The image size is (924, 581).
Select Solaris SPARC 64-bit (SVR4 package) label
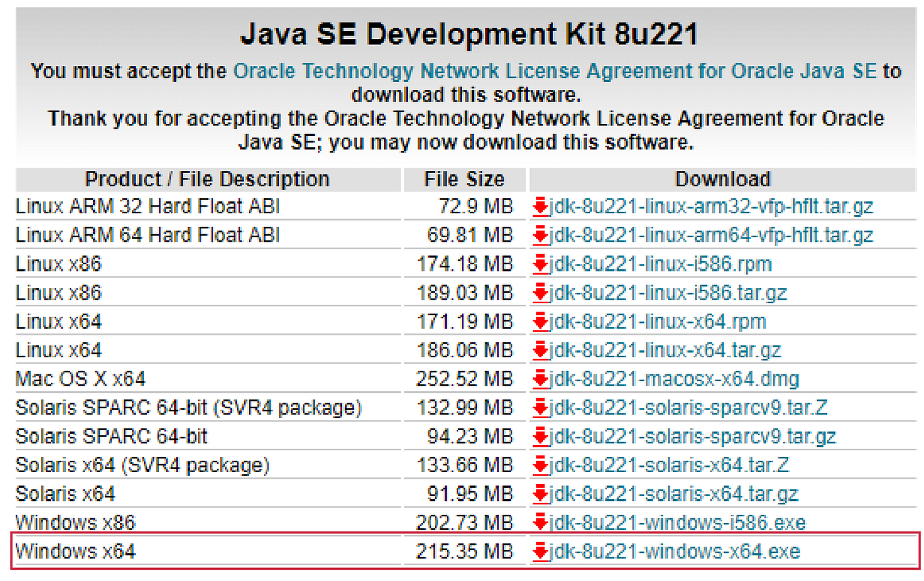[189, 407]
